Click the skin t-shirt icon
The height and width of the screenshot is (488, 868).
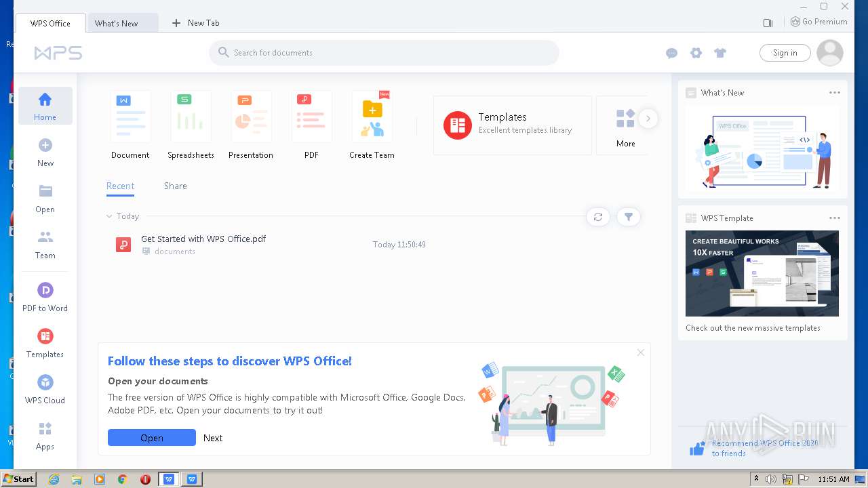tap(720, 53)
